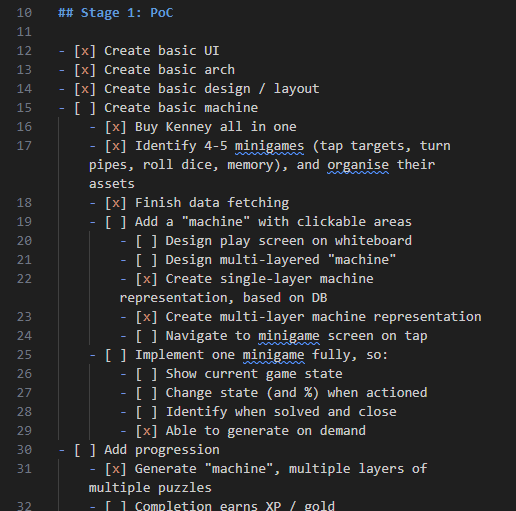Screen dimensions: 516x511
Task: Click the checkbox for Create basic arch
Action: (85, 70)
